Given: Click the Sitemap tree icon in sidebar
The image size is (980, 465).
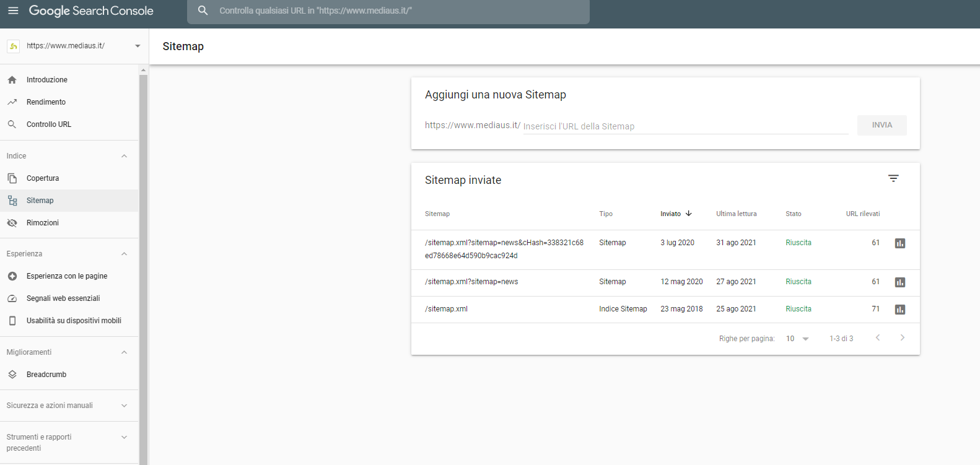Looking at the screenshot, I should click(x=12, y=201).
